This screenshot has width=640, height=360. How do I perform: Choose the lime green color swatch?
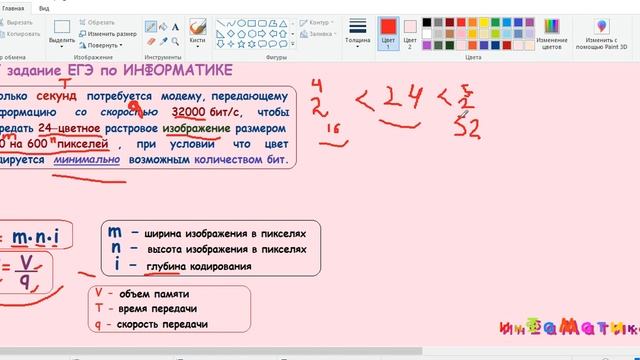496,33
